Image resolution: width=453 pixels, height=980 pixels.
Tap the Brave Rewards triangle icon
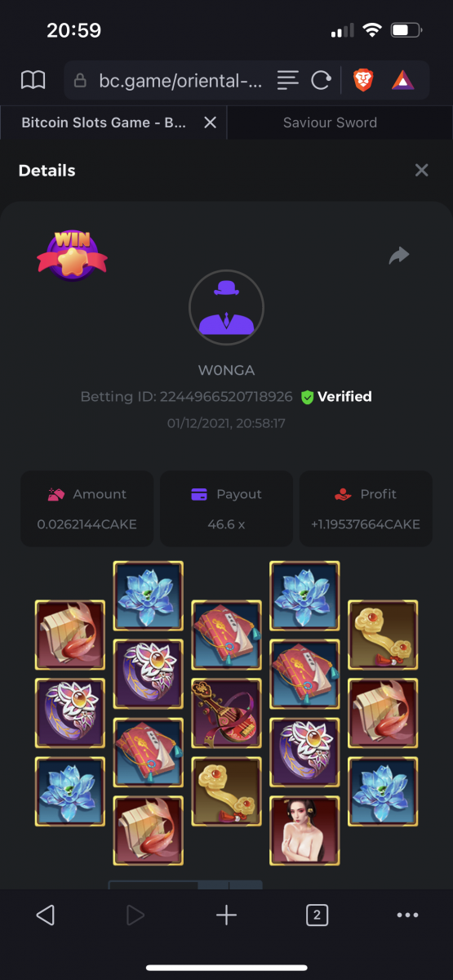click(402, 79)
